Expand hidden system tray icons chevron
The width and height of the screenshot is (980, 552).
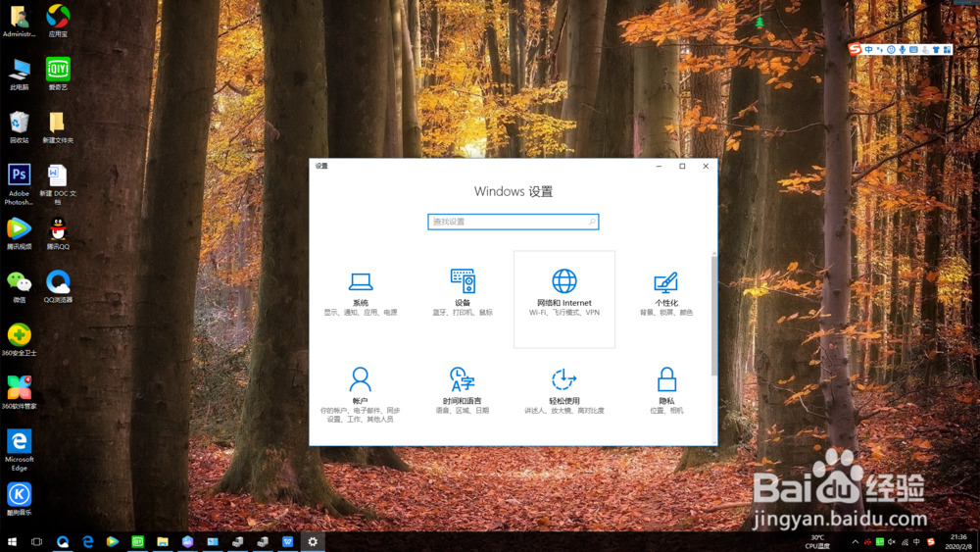coord(855,542)
